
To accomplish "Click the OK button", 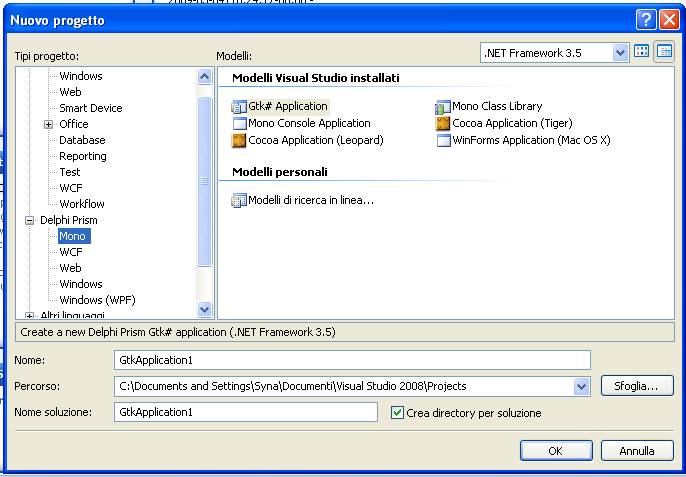I will (556, 451).
